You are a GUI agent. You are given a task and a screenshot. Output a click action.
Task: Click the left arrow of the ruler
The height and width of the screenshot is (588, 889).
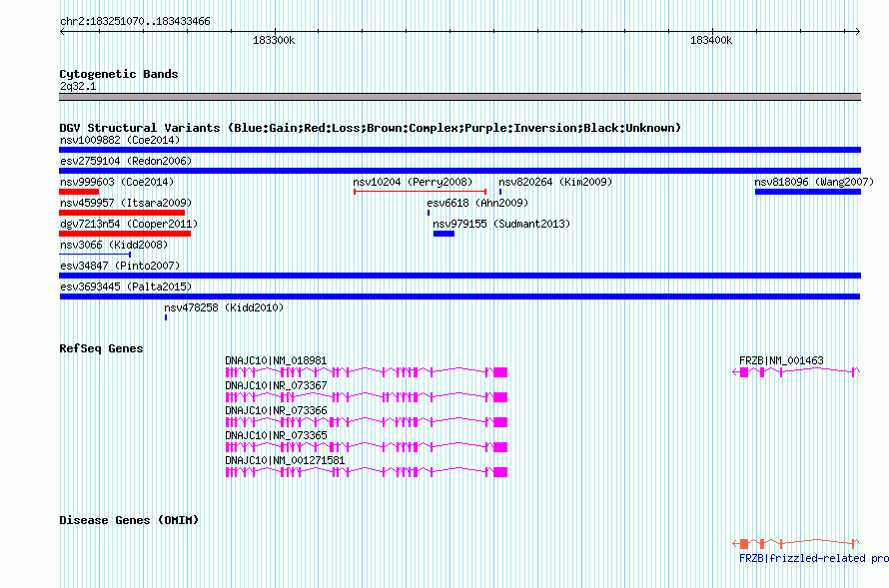(x=62, y=32)
